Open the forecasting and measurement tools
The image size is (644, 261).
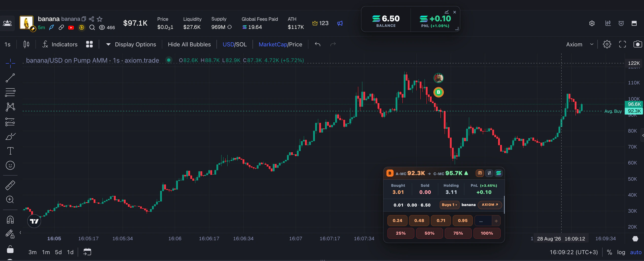click(10, 122)
